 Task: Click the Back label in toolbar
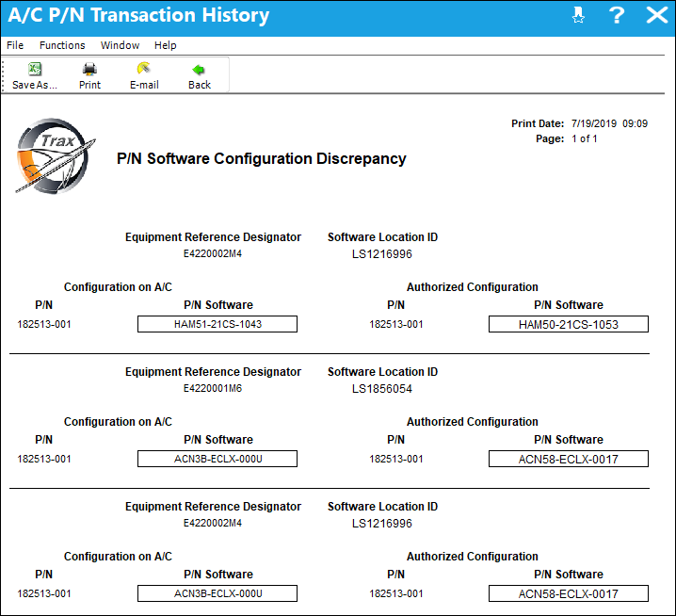(200, 85)
